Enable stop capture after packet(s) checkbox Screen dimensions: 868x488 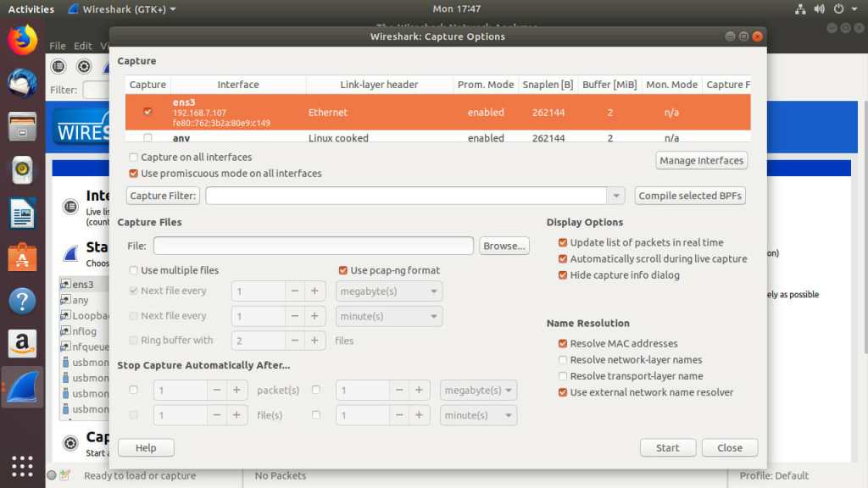(133, 390)
